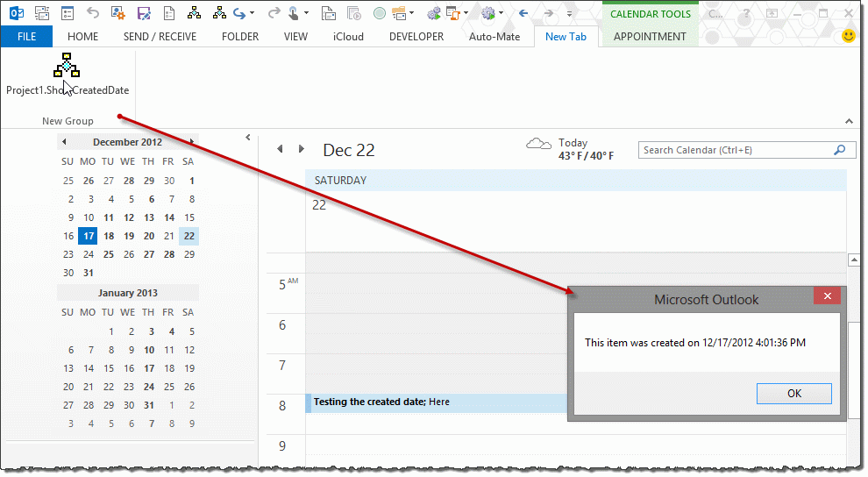Click the blue curved reply-arrow icon in toolbar
868x477 pixels.
(x=239, y=13)
